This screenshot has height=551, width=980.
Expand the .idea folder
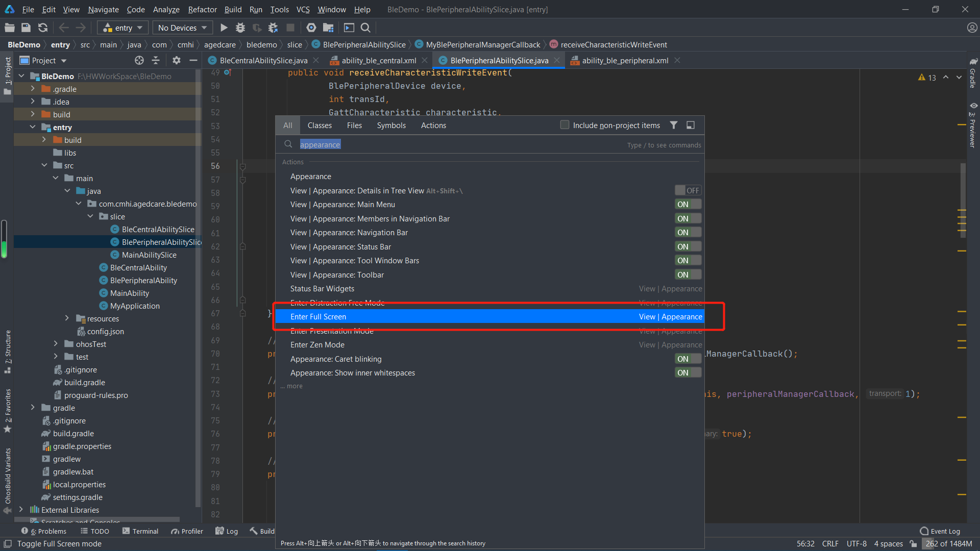[32, 102]
